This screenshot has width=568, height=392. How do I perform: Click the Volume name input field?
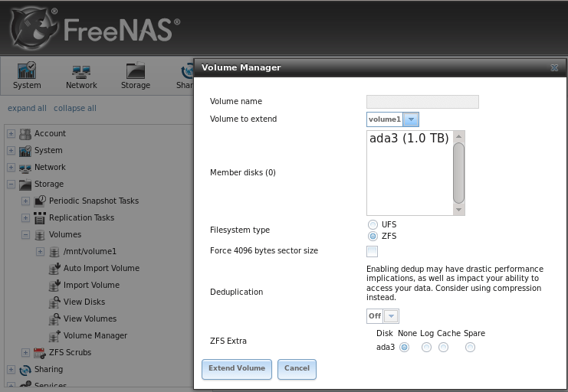[422, 102]
